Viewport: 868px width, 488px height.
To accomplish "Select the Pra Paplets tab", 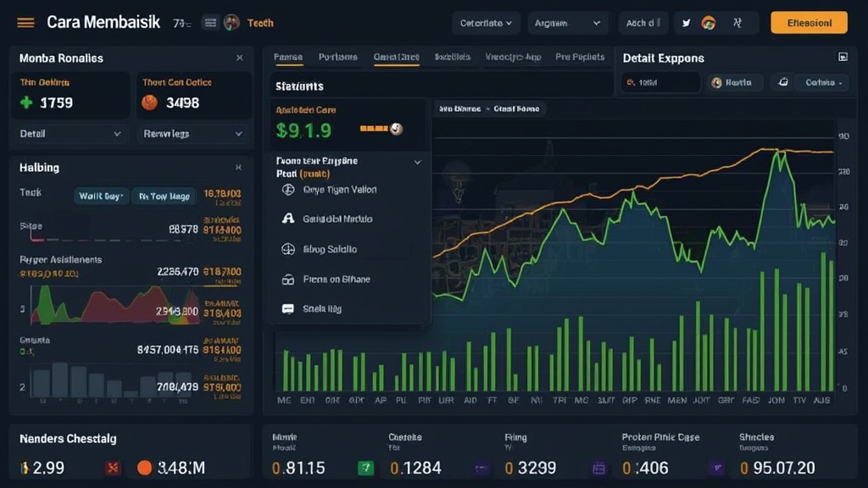I will [x=580, y=58].
